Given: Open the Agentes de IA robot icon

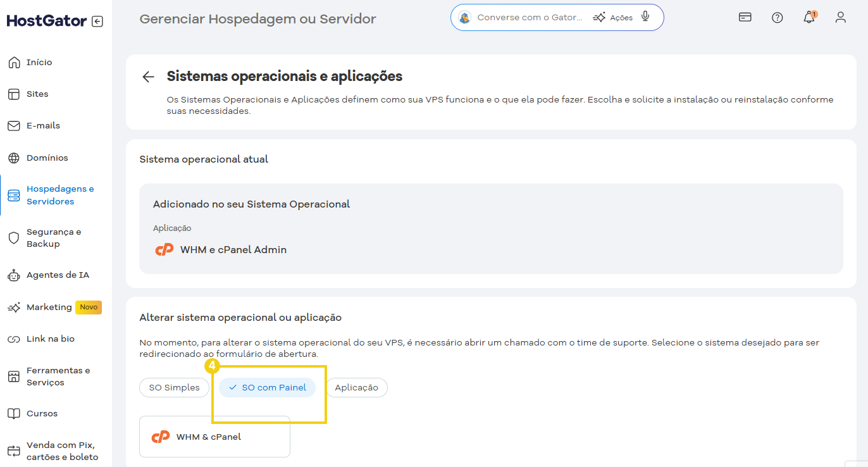Looking at the screenshot, I should point(13,275).
